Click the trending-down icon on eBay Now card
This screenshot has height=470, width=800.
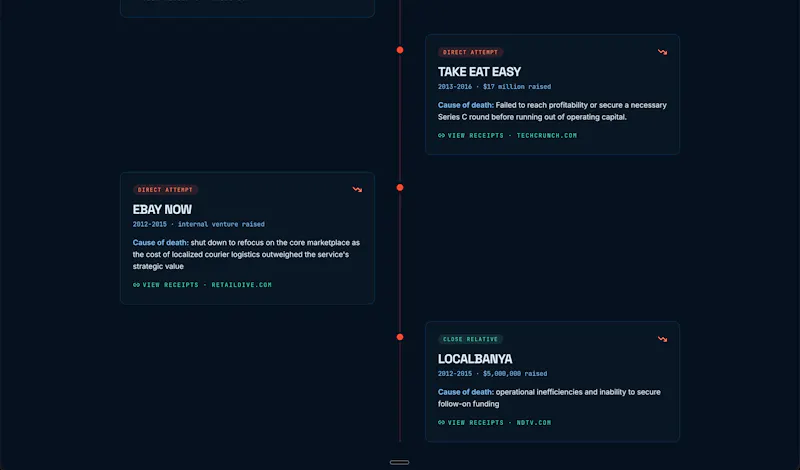[357, 189]
